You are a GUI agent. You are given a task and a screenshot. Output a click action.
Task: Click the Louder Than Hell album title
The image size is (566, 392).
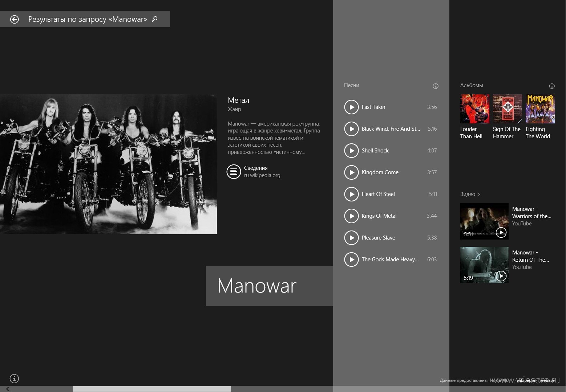pyautogui.click(x=472, y=133)
